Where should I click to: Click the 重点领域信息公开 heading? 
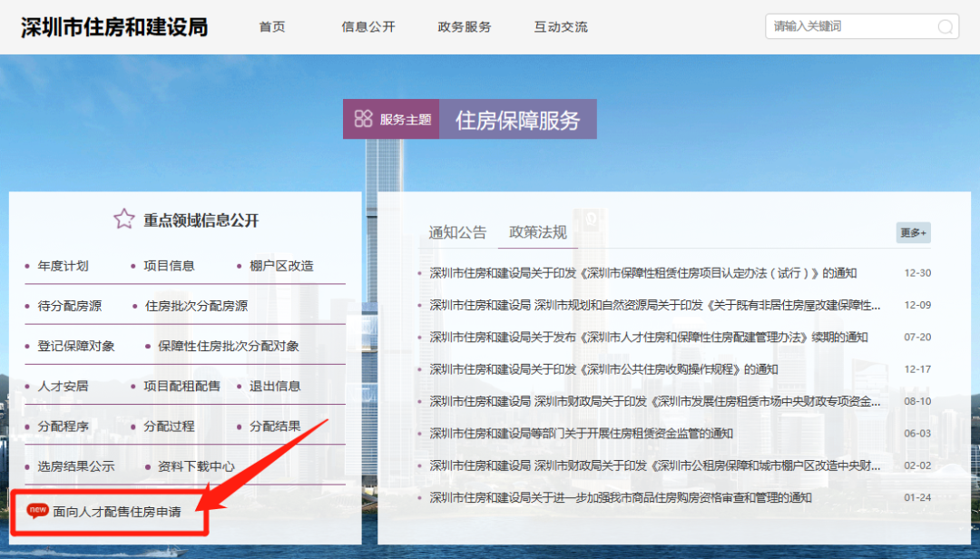(201, 221)
